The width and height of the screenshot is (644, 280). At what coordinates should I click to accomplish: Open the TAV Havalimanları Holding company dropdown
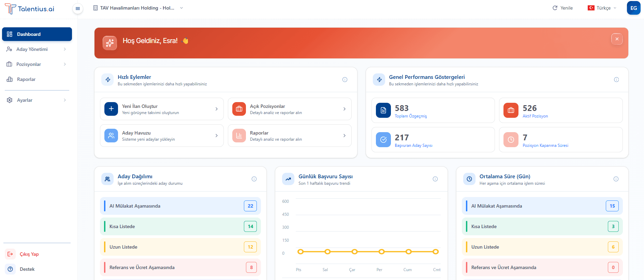138,8
